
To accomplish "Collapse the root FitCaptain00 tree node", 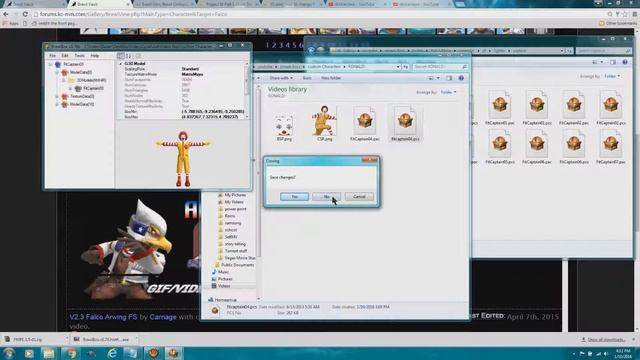I will tap(50, 64).
